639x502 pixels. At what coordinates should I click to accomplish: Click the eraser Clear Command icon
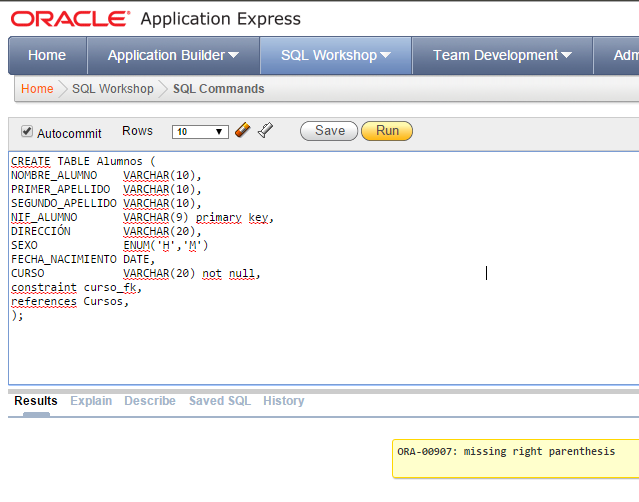pyautogui.click(x=242, y=130)
